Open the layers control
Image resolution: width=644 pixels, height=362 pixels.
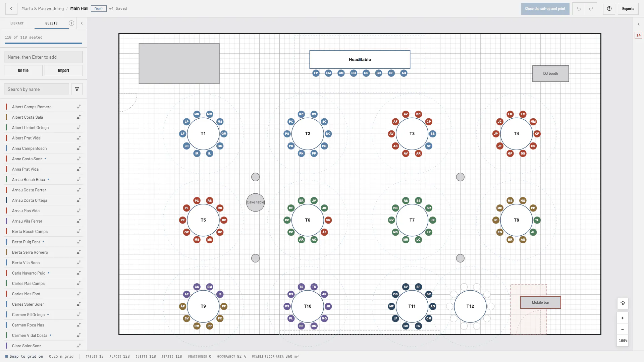pyautogui.click(x=623, y=303)
